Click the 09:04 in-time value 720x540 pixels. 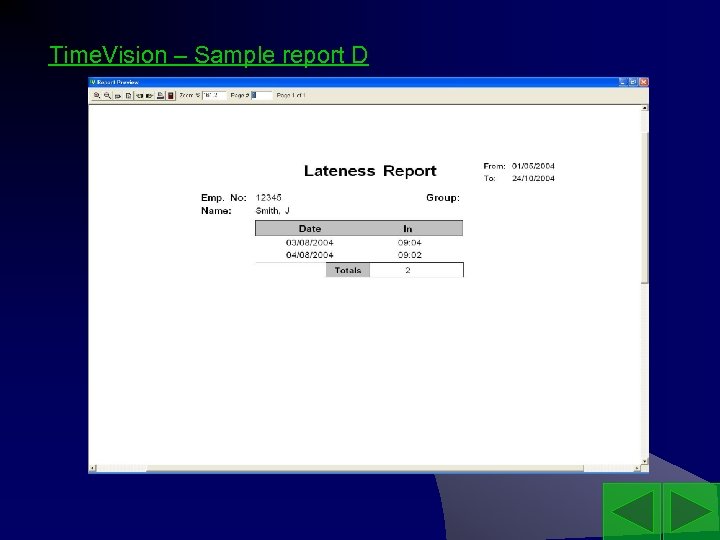(x=410, y=242)
